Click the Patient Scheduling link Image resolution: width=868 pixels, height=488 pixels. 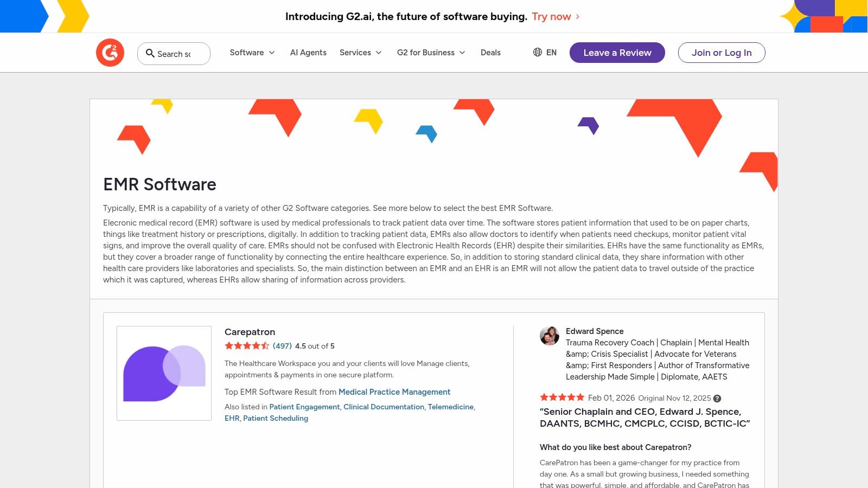pos(276,418)
